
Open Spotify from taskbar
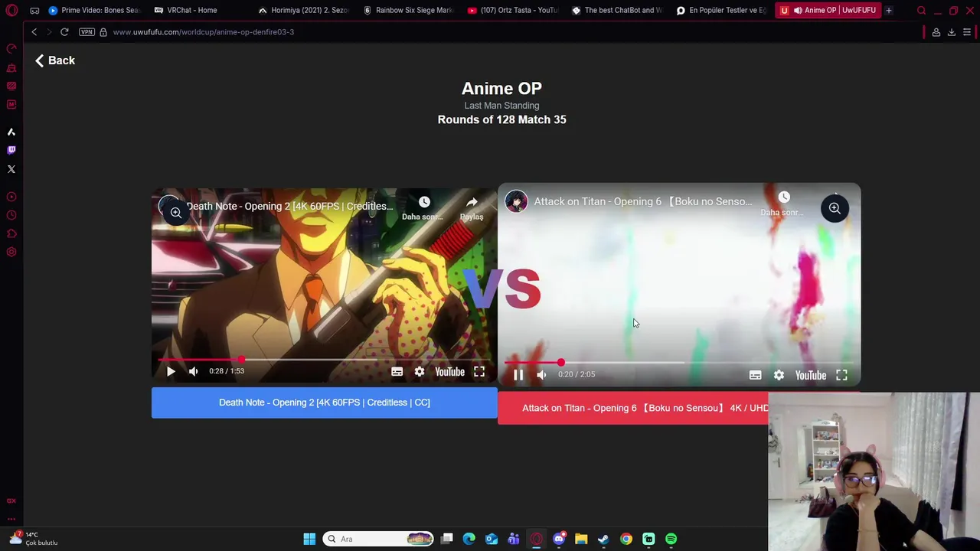671,539
